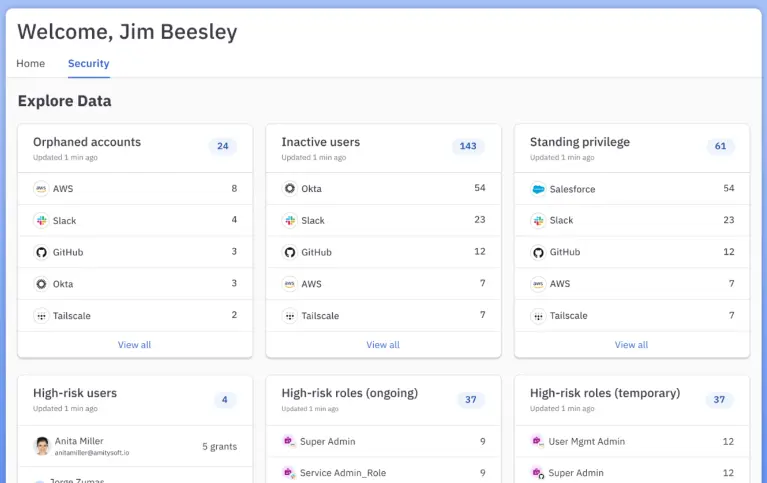The width and height of the screenshot is (767, 483).
Task: Click the 143 count badge on Inactive users
Action: (x=467, y=147)
